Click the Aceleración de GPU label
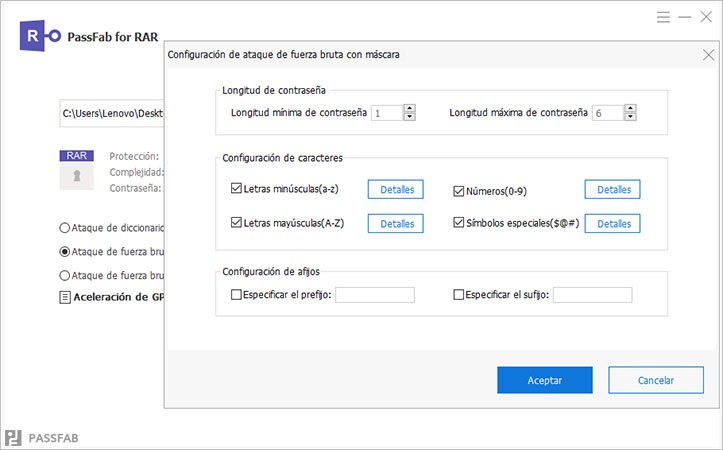This screenshot has width=723, height=450. [119, 297]
